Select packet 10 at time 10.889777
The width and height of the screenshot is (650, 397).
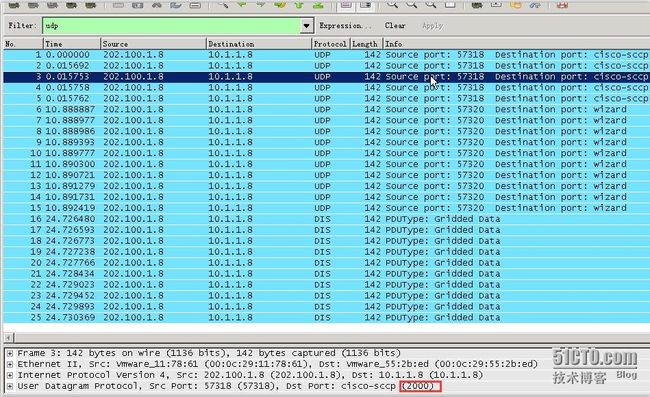[327, 153]
